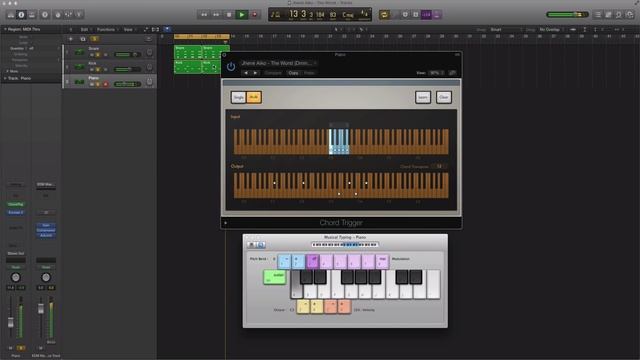The width and height of the screenshot is (640, 360).
Task: Open the Browsers media button
Action: (x=630, y=15)
